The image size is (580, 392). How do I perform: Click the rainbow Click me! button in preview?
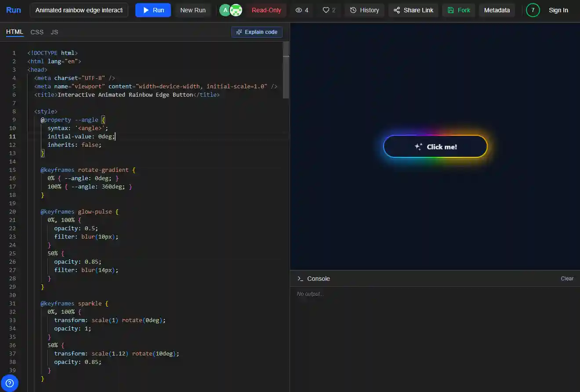[435, 146]
